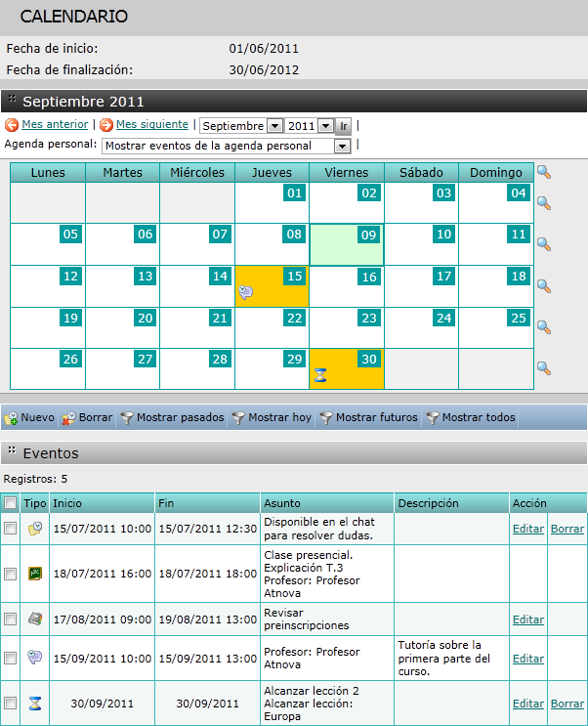This screenshot has height=726, width=588.
Task: Click the collapse icon of Eventos section
Action: click(x=13, y=450)
